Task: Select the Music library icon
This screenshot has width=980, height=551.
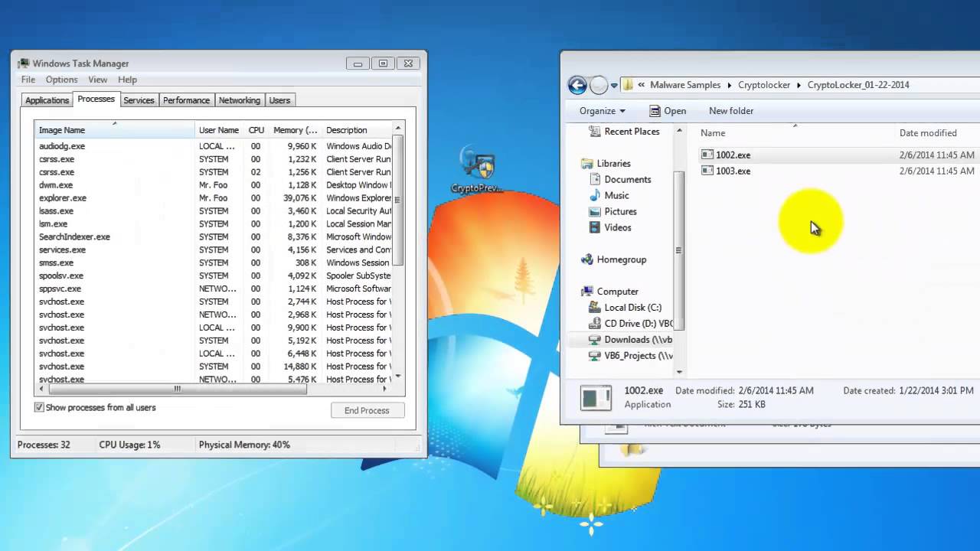Action: (x=595, y=195)
